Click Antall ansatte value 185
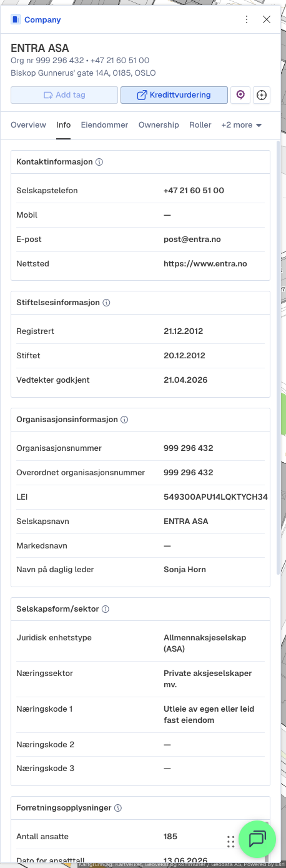The width and height of the screenshot is (286, 868). coord(170,837)
